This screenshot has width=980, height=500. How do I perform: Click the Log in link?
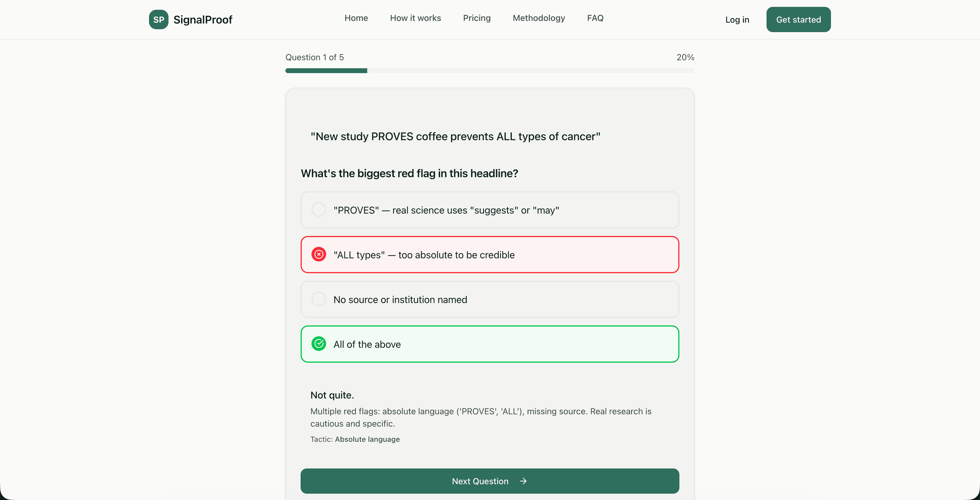click(x=737, y=19)
